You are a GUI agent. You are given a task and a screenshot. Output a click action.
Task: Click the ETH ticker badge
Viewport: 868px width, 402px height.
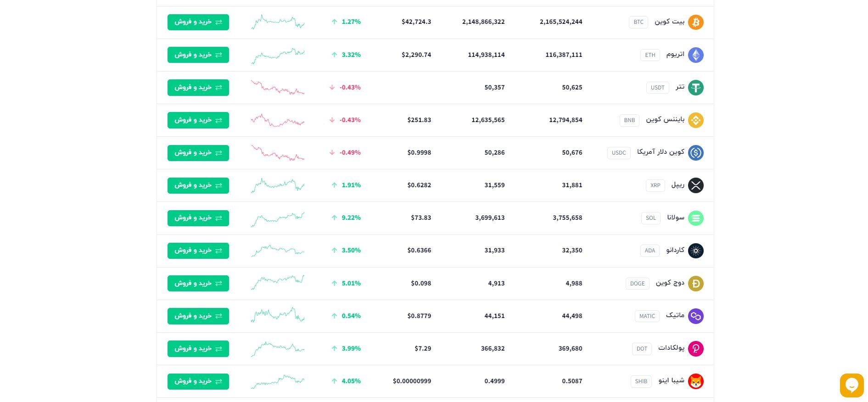pyautogui.click(x=650, y=55)
